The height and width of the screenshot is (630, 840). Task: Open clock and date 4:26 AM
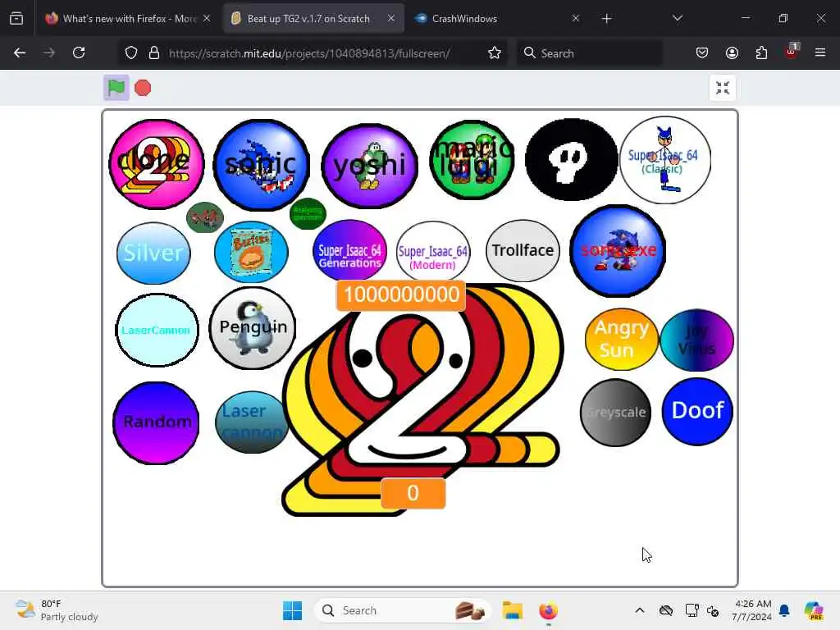752,610
